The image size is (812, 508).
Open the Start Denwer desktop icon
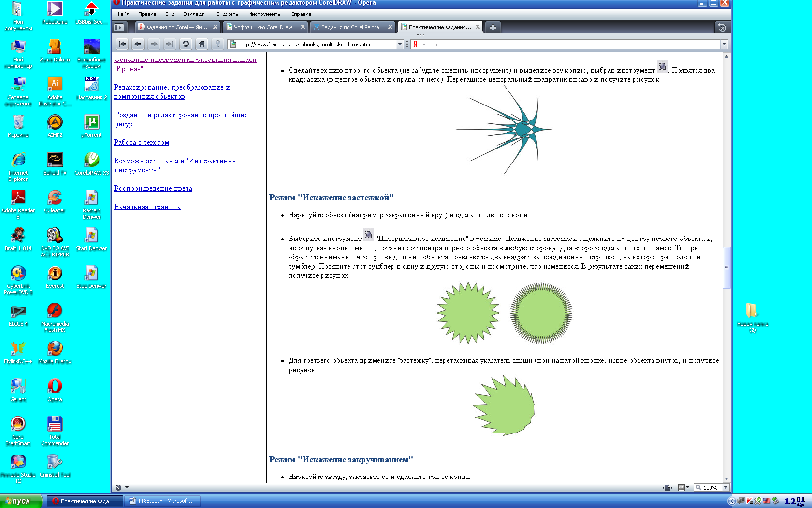click(x=91, y=239)
